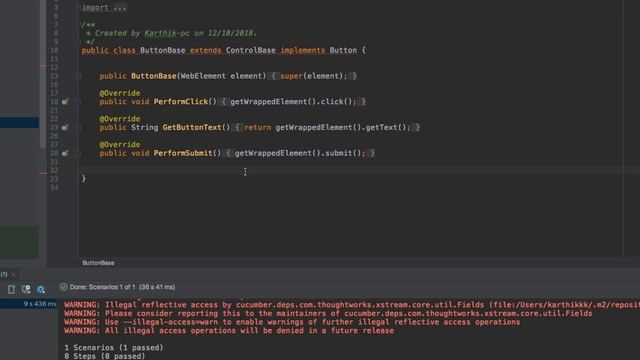640x360 pixels.
Task: Expand the folded import ... region
Action: (x=104, y=7)
